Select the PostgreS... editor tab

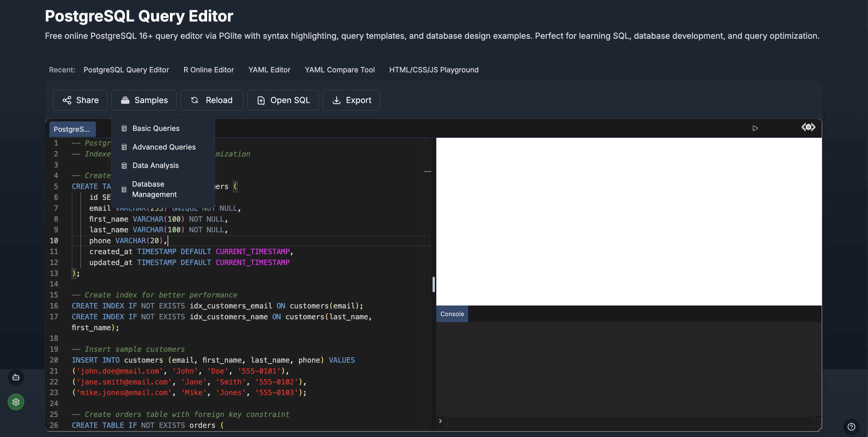(72, 129)
